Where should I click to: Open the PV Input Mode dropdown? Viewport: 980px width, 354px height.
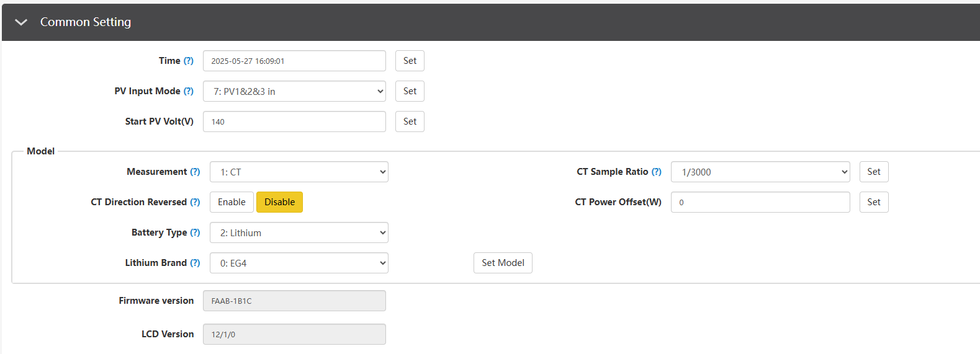point(294,91)
